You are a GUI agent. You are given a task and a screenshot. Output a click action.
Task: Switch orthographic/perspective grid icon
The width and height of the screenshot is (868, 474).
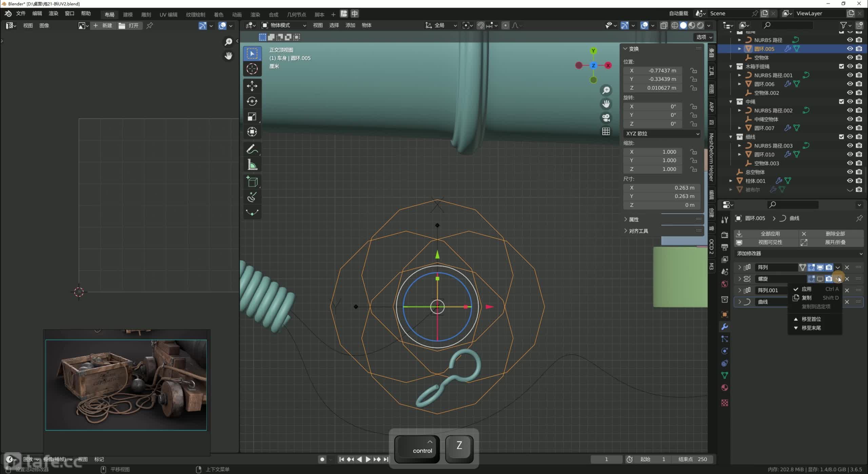606,131
